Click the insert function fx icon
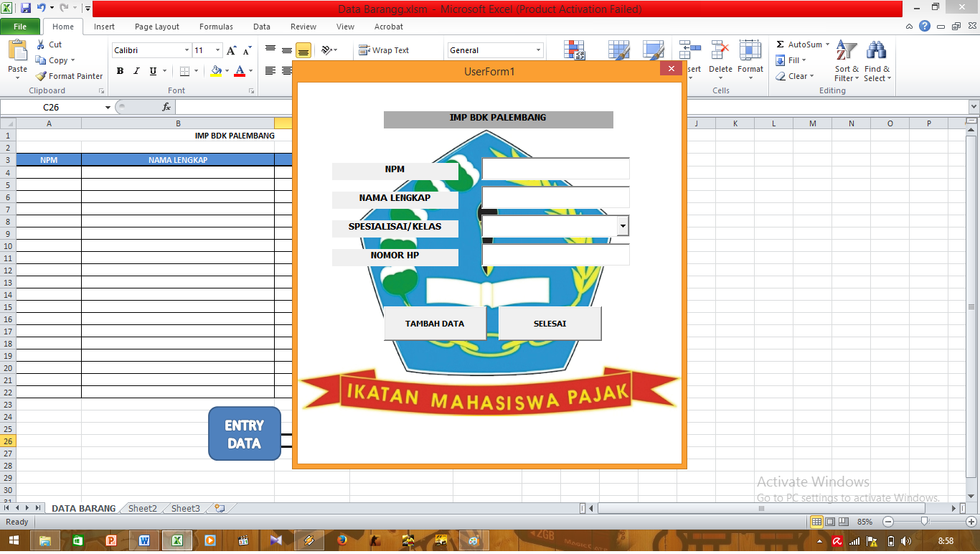This screenshot has width=980, height=554. click(166, 107)
